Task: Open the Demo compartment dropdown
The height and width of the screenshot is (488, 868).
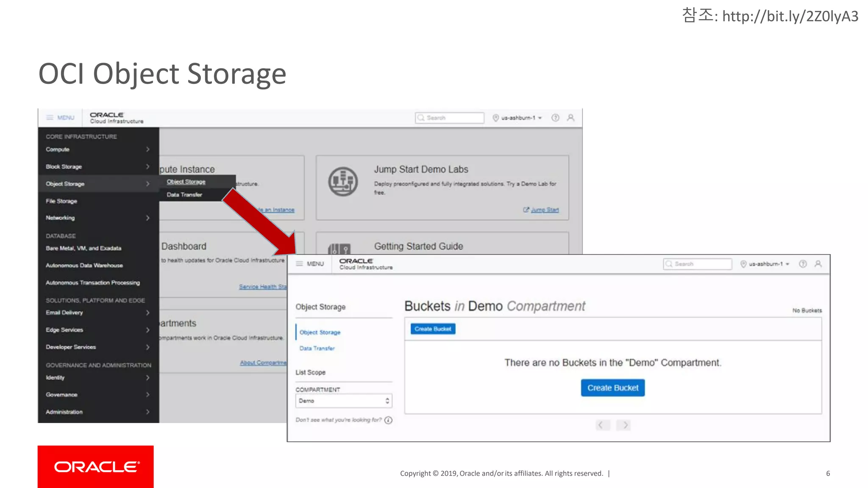Action: [344, 401]
